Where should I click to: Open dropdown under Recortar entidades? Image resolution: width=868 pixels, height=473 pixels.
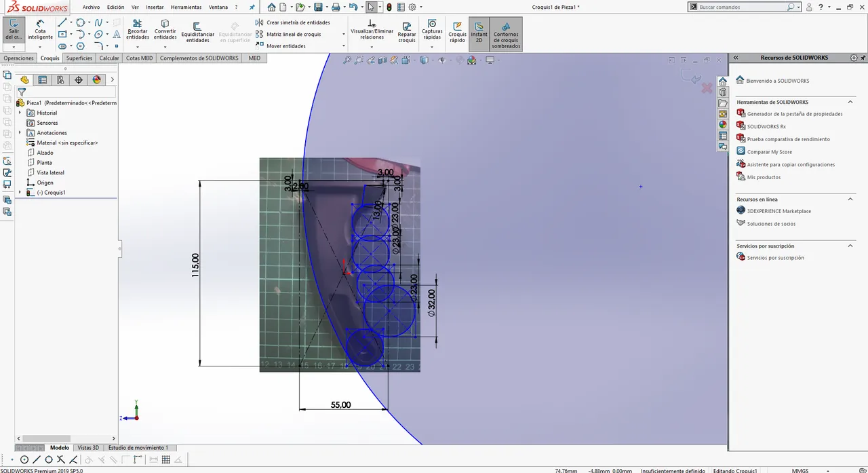coord(137,47)
